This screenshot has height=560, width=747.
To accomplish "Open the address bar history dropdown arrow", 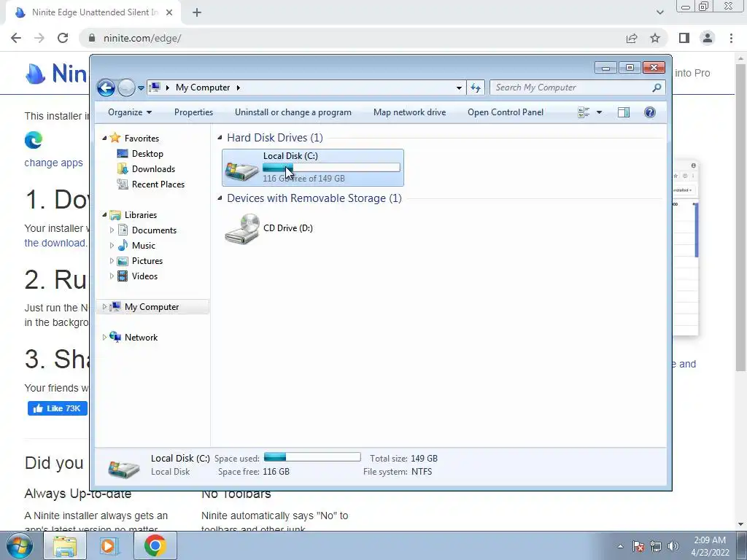I will [x=459, y=87].
